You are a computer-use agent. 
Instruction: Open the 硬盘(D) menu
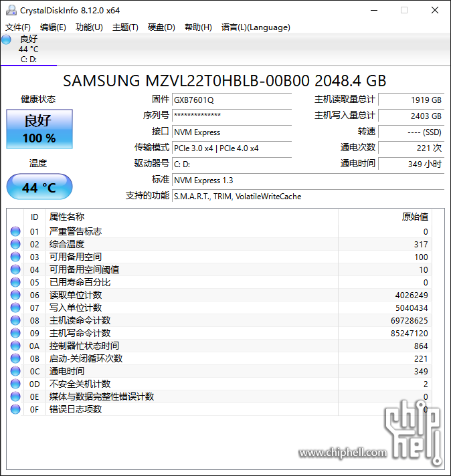click(161, 27)
